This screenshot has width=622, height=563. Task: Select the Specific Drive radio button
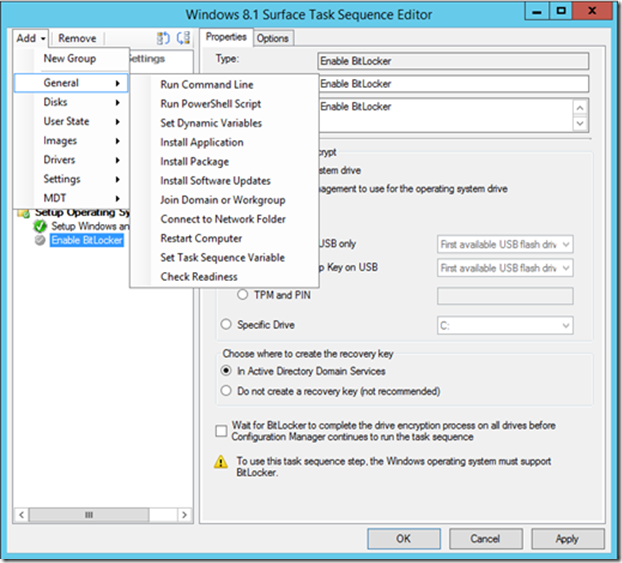(x=226, y=324)
